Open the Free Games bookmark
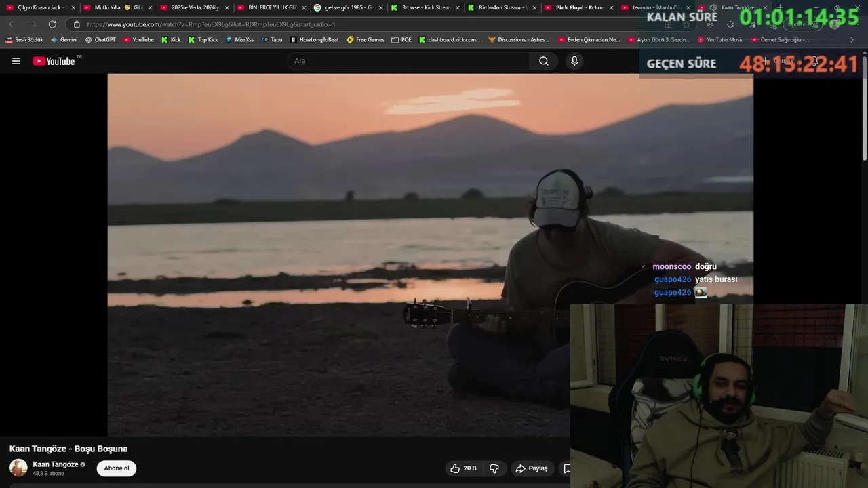Viewport: 868px width, 488px height. point(366,40)
